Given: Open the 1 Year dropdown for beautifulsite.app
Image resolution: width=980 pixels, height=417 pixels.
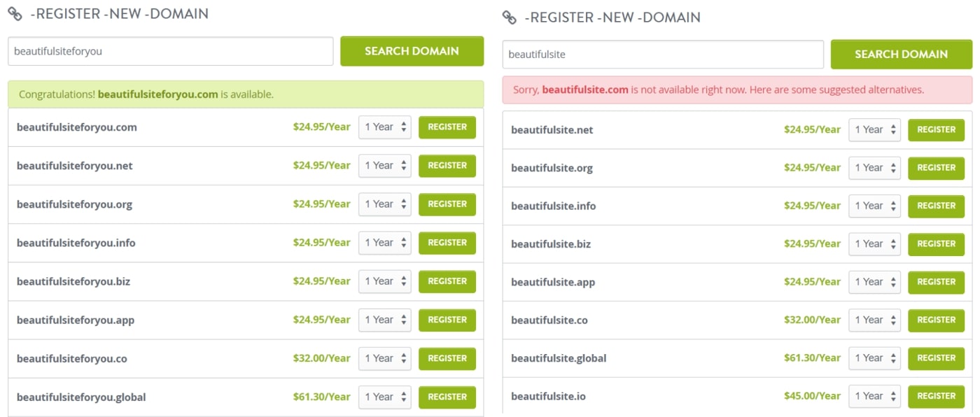Looking at the screenshot, I should [x=874, y=282].
